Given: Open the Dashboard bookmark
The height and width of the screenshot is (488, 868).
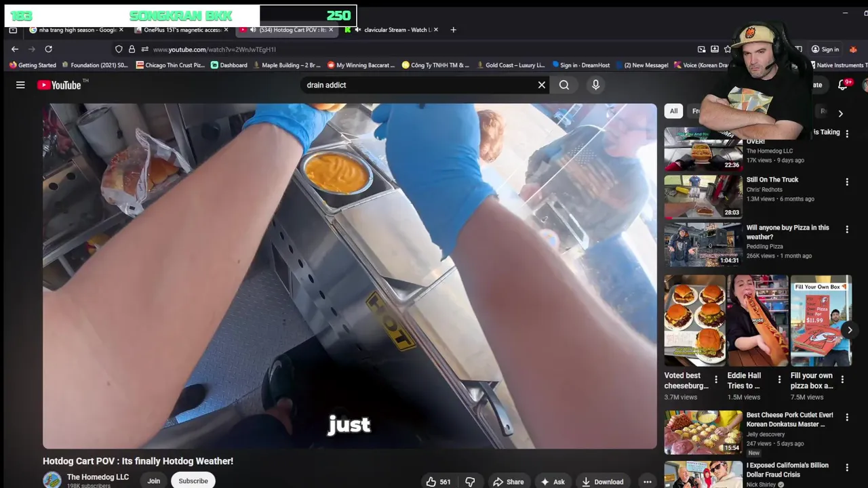Looking at the screenshot, I should (x=229, y=65).
